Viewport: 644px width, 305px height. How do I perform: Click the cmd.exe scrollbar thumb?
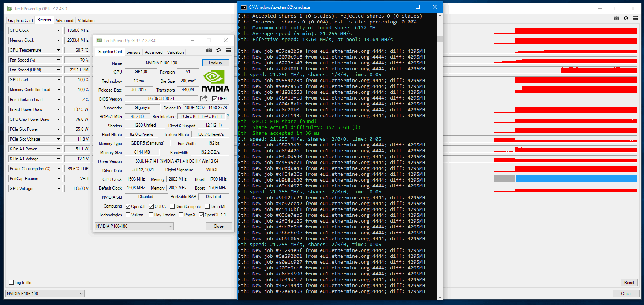point(440,39)
